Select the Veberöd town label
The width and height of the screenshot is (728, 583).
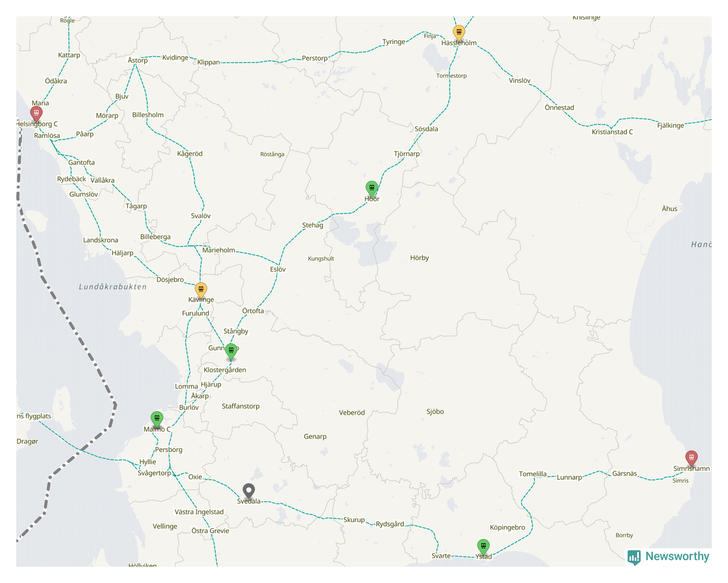[x=352, y=413]
